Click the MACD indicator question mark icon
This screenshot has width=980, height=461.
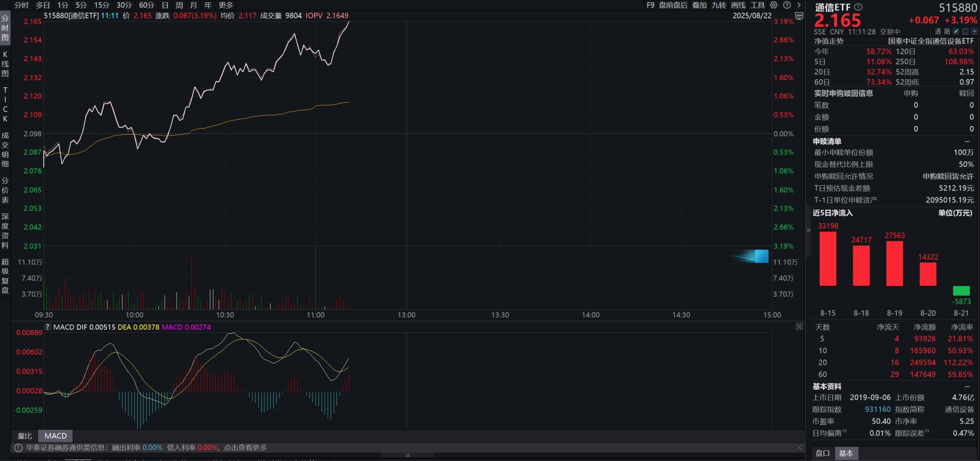click(47, 327)
